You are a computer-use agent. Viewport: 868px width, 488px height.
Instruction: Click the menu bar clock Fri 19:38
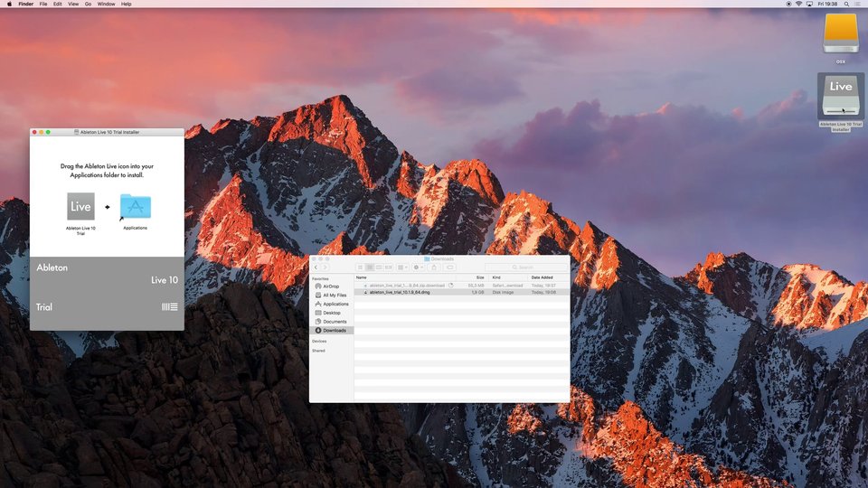pos(827,4)
